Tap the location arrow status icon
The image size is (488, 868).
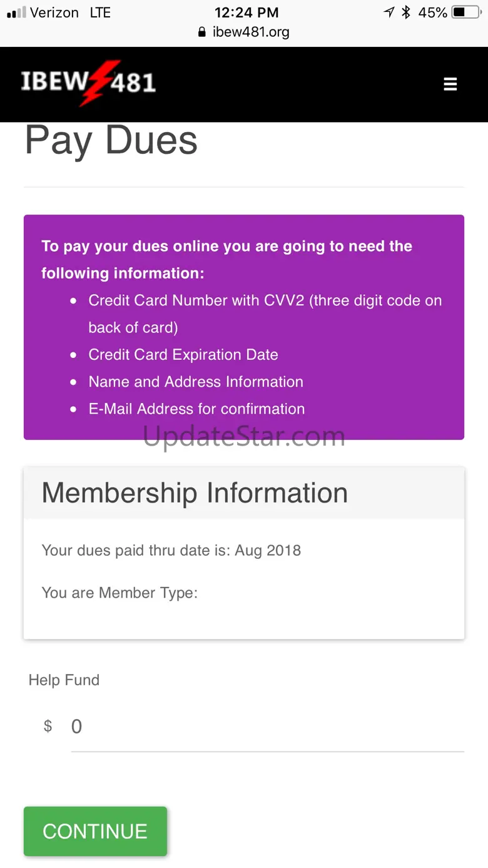(x=389, y=13)
